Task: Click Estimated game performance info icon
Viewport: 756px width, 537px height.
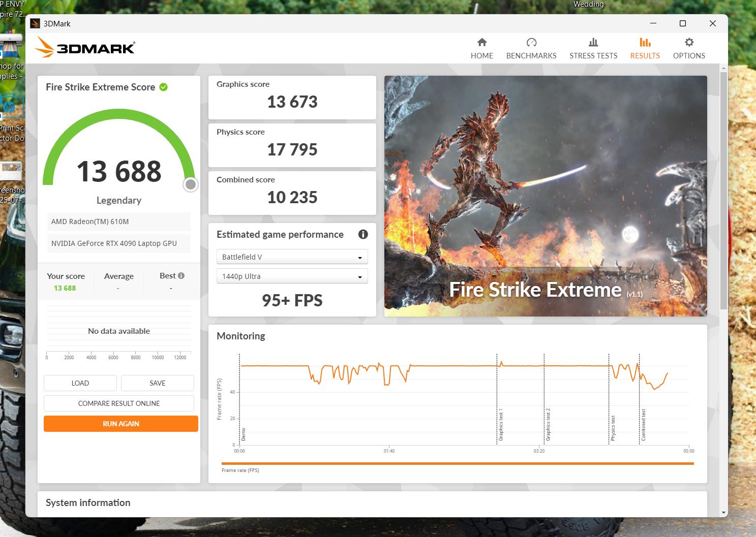Action: (x=363, y=234)
